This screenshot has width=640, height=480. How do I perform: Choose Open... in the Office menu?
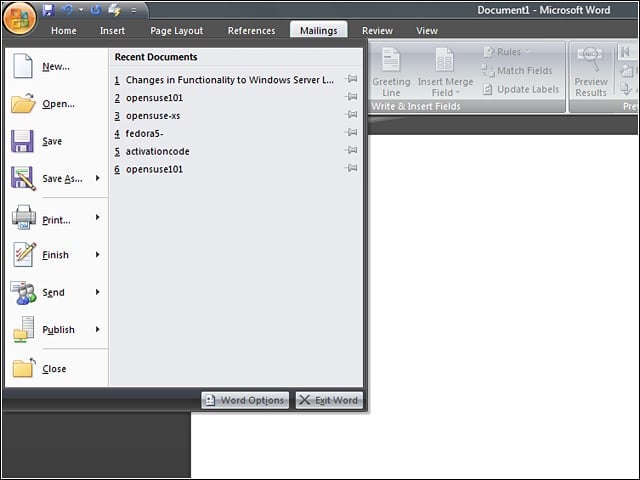coord(56,104)
